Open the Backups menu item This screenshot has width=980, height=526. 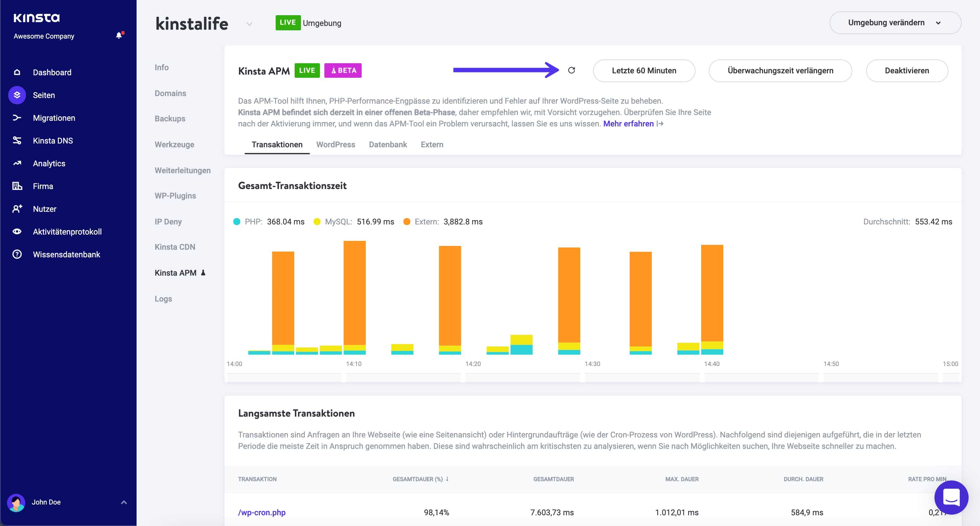tap(170, 119)
